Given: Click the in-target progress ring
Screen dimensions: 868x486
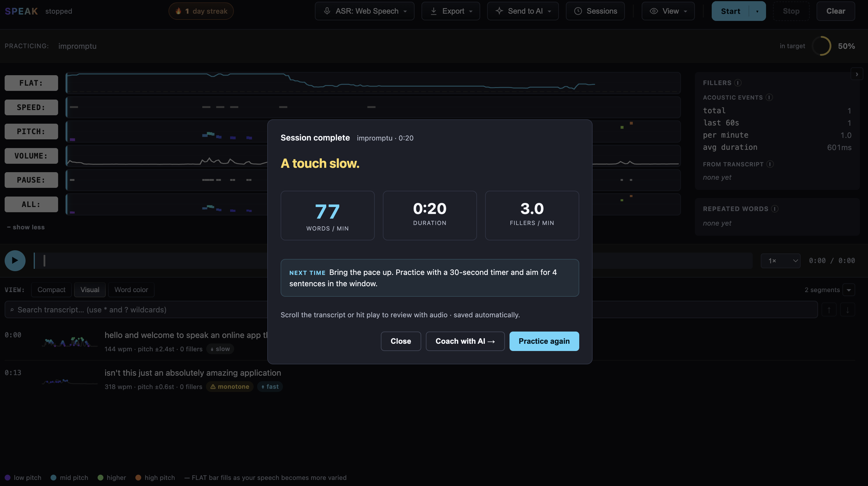Looking at the screenshot, I should click(x=822, y=46).
